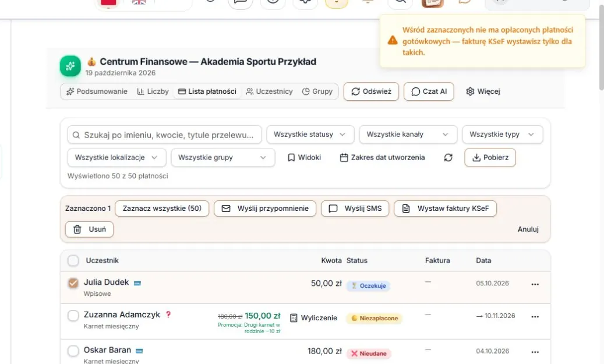The image size is (604, 364).
Task: Expand the Wszystkie lokalizacje dropdown
Action: click(x=116, y=158)
